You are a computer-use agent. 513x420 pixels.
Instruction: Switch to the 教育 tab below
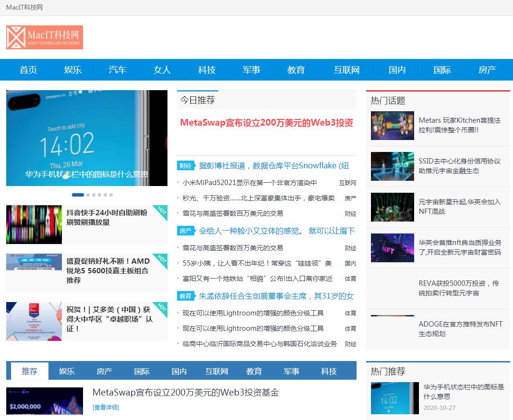point(254,371)
